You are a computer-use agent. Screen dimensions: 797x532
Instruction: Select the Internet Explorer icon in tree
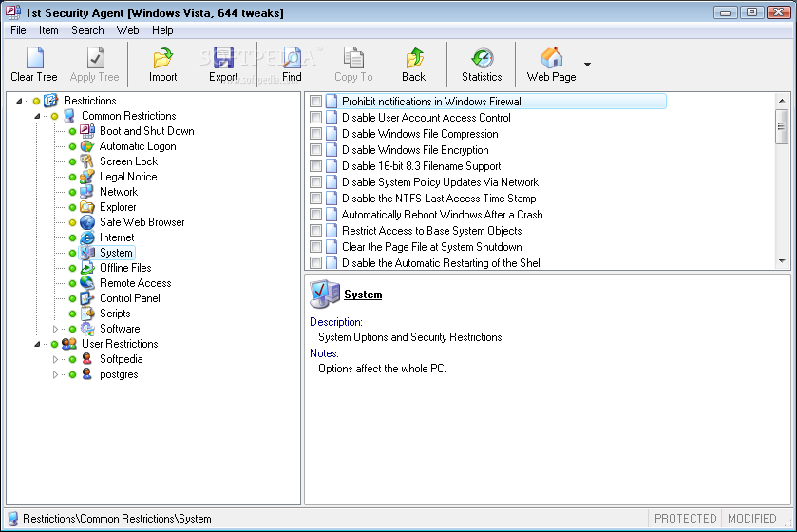(x=87, y=237)
